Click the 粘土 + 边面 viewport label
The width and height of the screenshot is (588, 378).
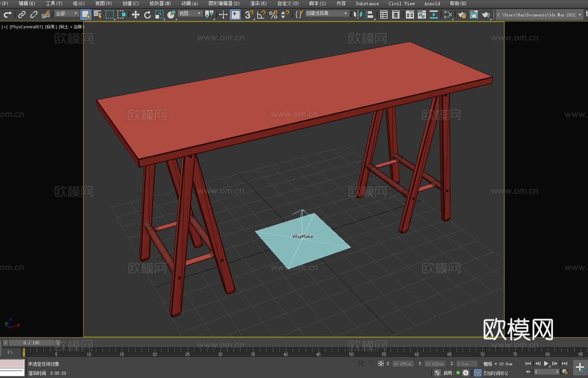click(x=71, y=27)
